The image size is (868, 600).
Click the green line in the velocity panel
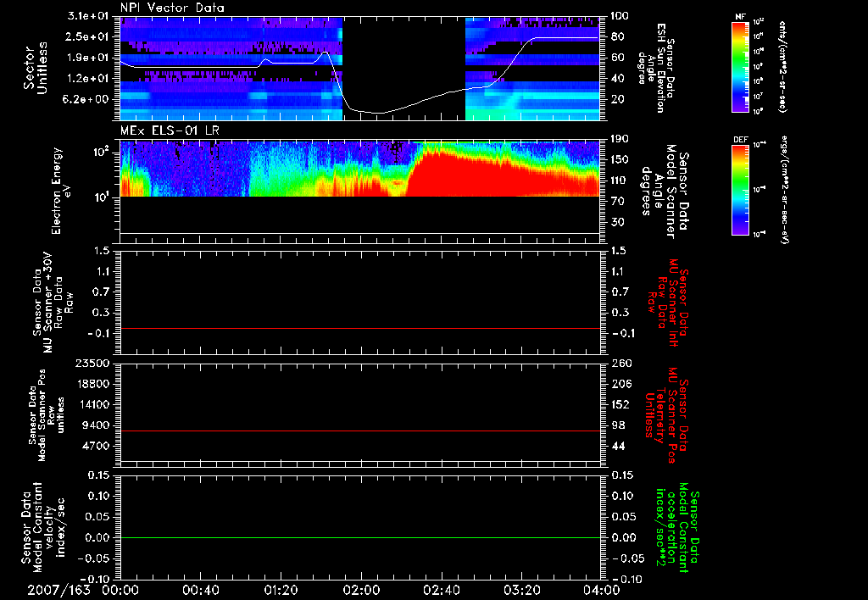pos(359,537)
